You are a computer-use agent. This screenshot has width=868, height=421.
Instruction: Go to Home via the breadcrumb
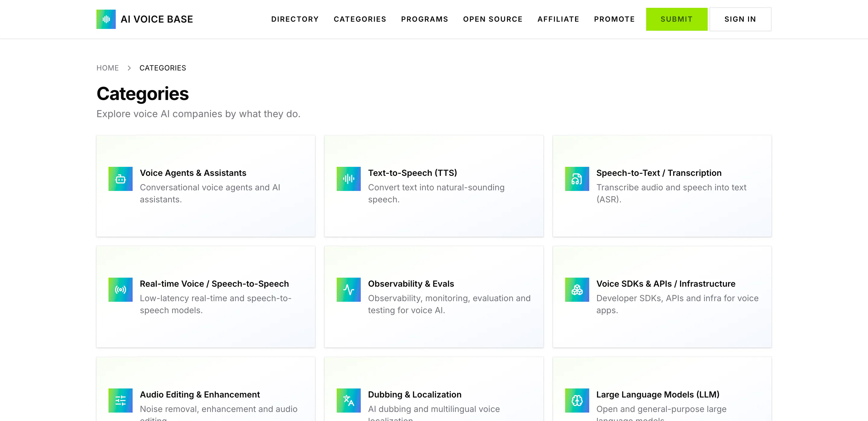pos(108,68)
